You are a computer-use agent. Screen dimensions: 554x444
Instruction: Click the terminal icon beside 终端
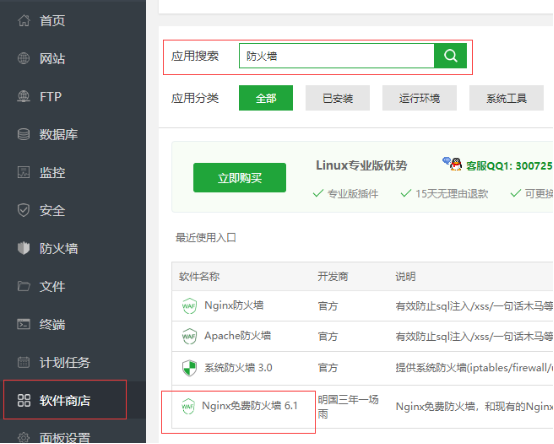(x=24, y=324)
